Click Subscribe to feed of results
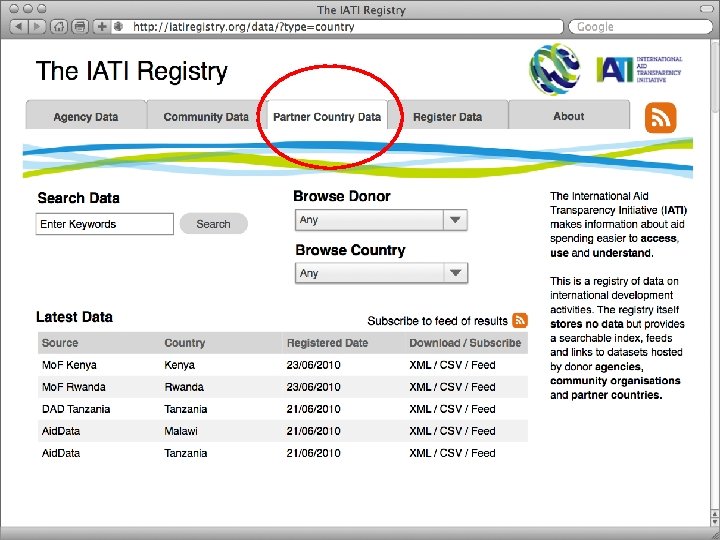The height and width of the screenshot is (540, 720). tap(437, 321)
